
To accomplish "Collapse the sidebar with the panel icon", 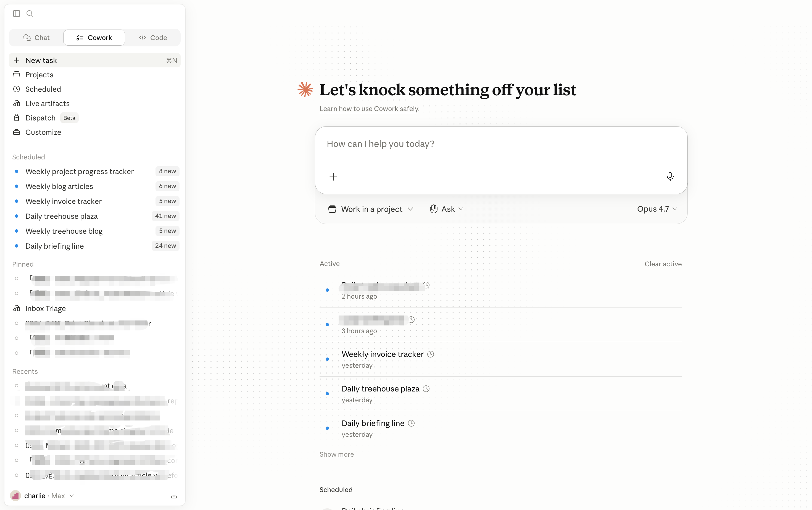I will coord(17,14).
